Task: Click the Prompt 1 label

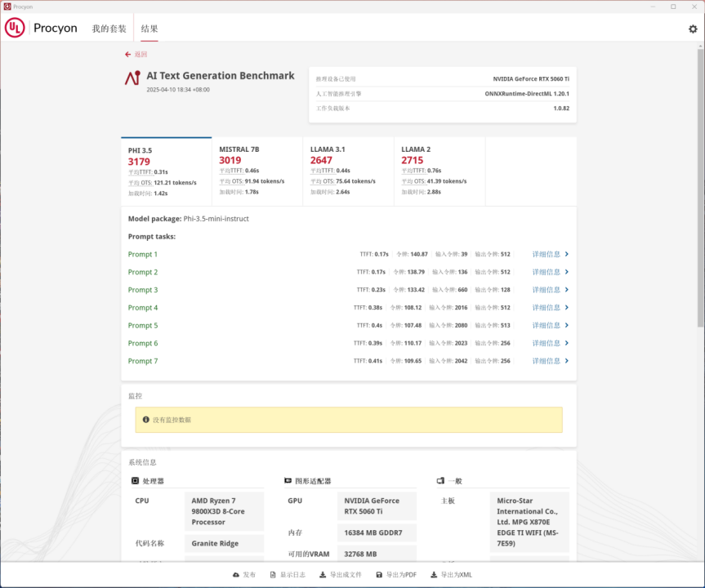Action: [x=142, y=254]
